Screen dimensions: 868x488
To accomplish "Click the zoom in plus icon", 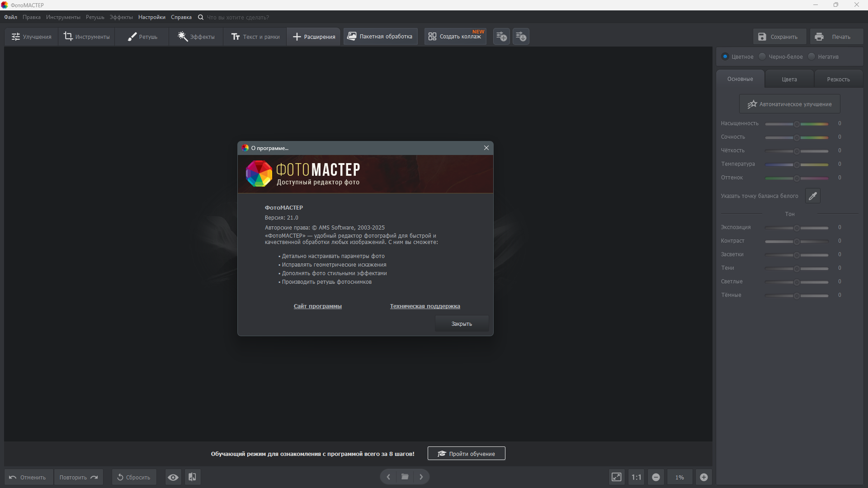I will tap(704, 477).
